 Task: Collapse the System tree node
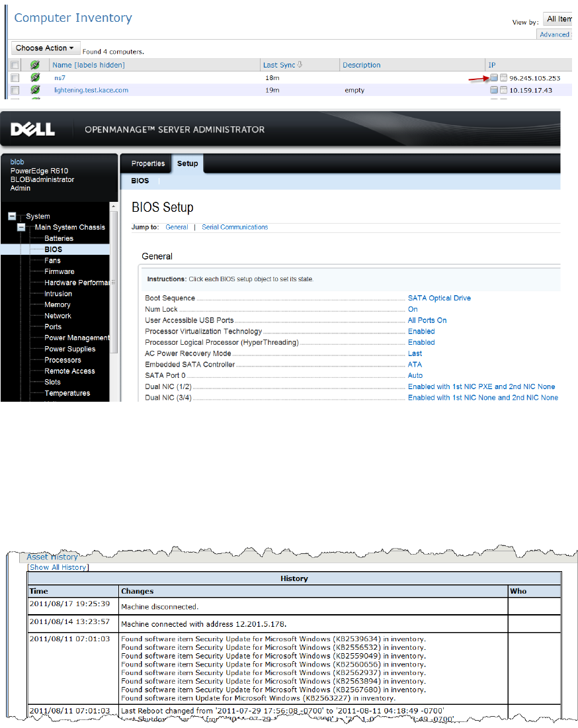[12, 216]
